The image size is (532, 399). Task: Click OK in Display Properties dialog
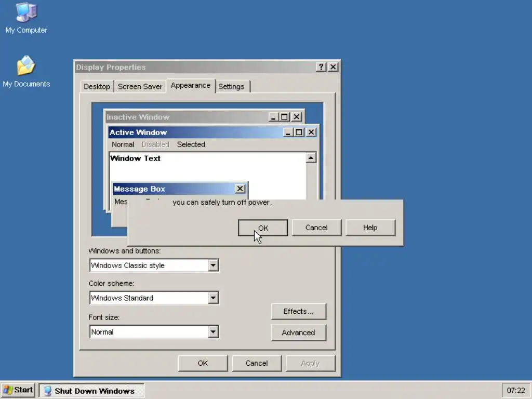pyautogui.click(x=203, y=363)
